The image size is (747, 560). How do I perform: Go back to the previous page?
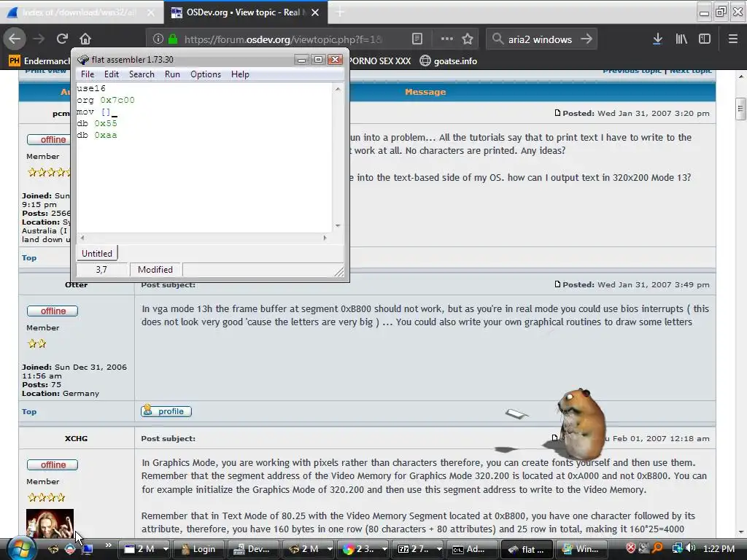[15, 39]
